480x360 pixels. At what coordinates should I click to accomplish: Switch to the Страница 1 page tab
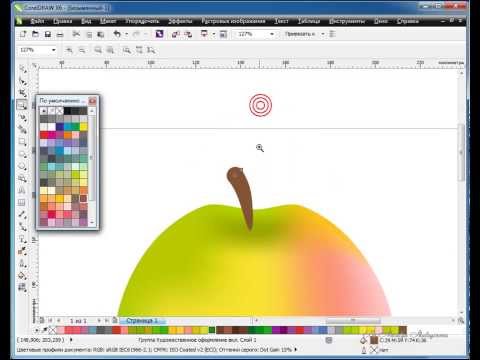coord(142,321)
